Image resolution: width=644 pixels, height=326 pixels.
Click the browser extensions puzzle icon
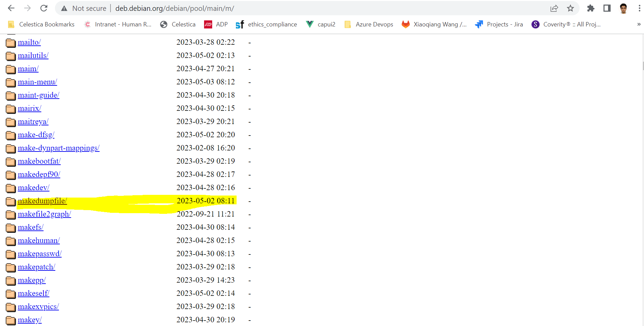[x=590, y=8]
